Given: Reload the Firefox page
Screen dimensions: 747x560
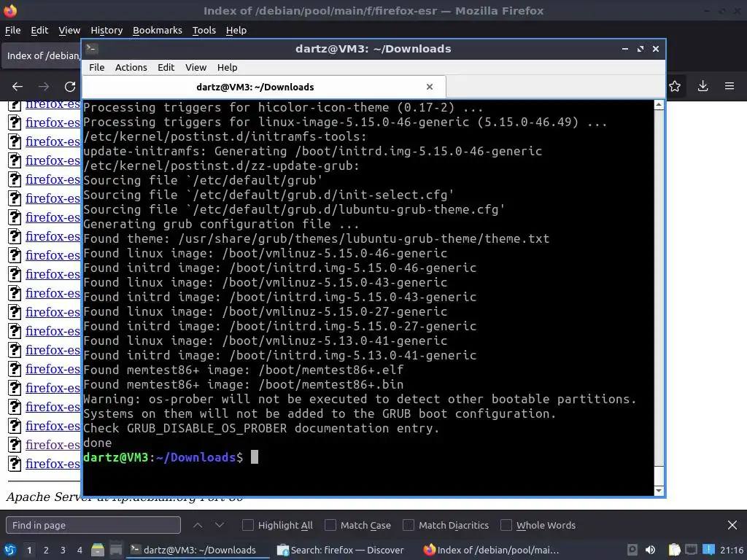Looking at the screenshot, I should point(70,86).
